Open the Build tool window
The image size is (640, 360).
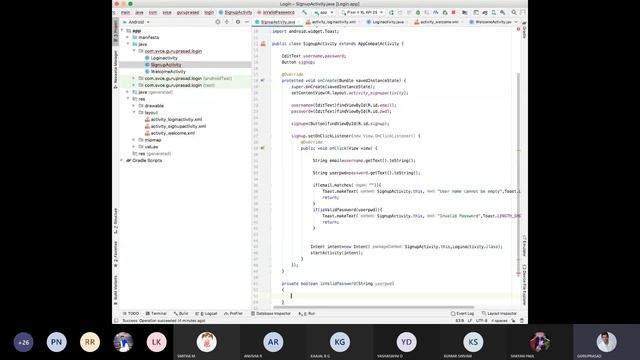(x=181, y=313)
